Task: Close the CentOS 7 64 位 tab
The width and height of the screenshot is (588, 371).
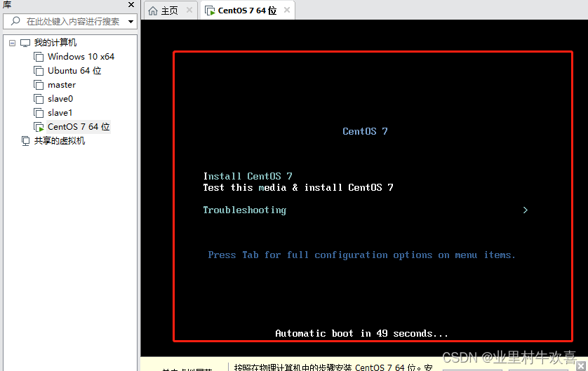Action: 287,10
